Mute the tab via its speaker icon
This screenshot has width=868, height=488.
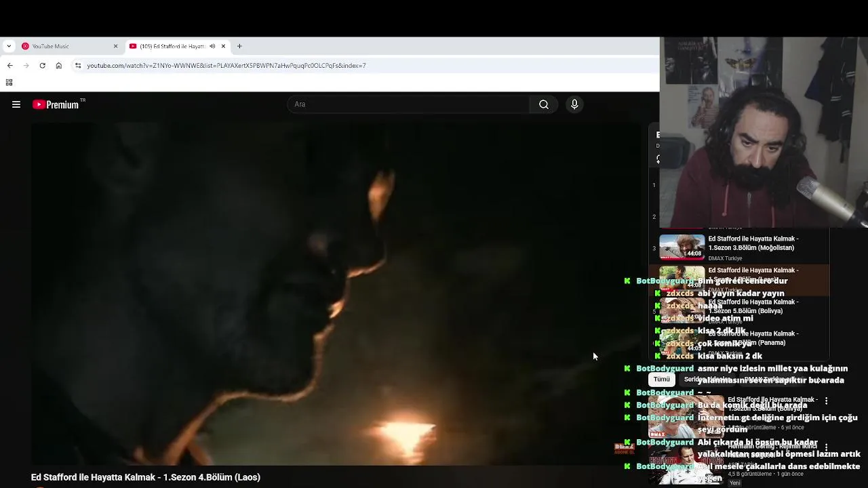(212, 46)
